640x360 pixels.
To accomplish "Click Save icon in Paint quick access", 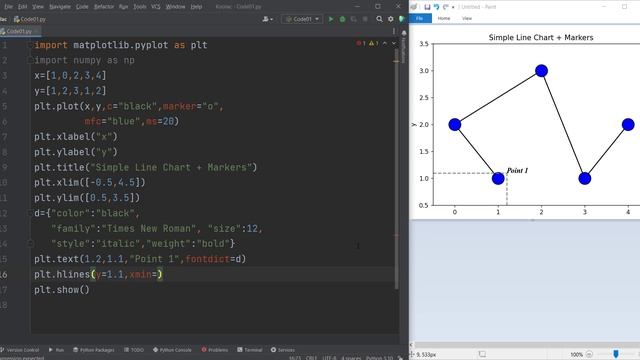I will pyautogui.click(x=427, y=7).
